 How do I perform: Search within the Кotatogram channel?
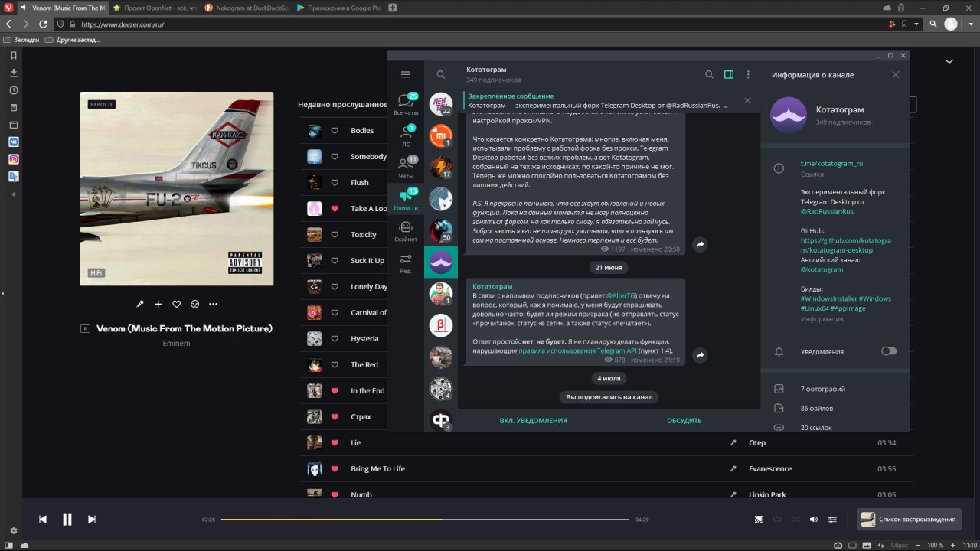point(709,74)
